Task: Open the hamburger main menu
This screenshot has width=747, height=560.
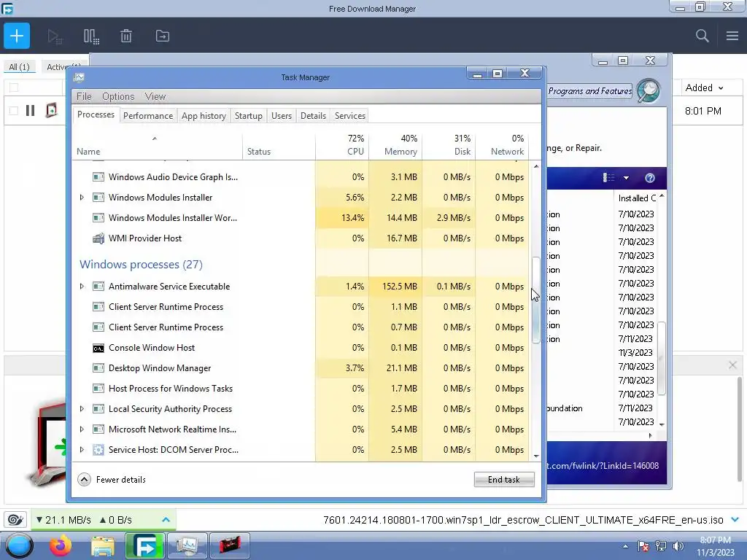Action: 732,36
